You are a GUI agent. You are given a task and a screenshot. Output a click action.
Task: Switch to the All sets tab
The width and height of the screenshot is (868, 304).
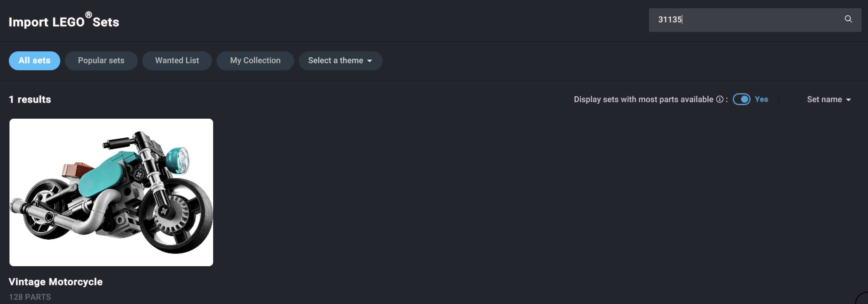tap(34, 61)
